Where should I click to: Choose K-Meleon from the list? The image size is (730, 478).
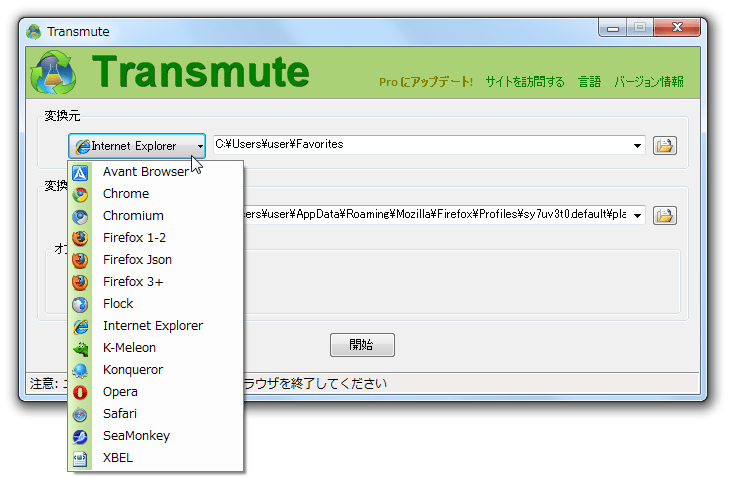(x=155, y=347)
